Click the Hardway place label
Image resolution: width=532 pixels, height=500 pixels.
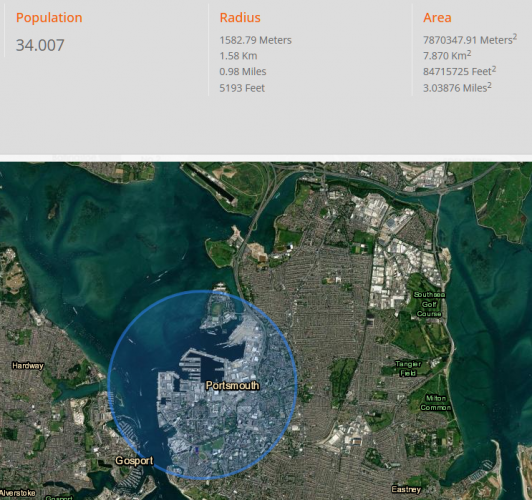[x=28, y=366]
